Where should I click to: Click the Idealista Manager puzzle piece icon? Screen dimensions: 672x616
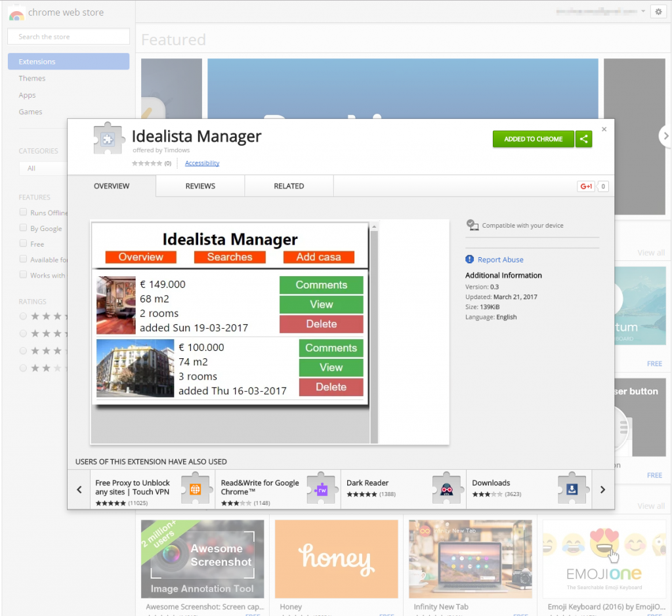coord(109,138)
